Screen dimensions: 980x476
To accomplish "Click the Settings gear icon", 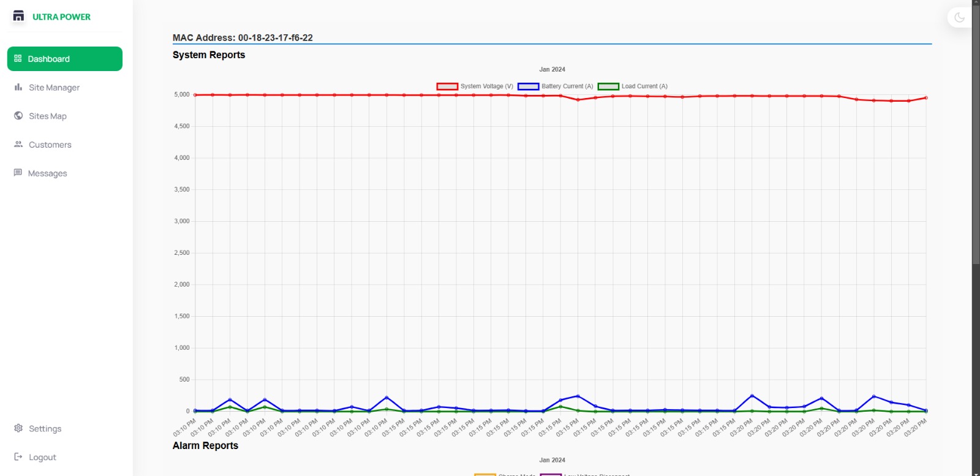I will [x=18, y=428].
